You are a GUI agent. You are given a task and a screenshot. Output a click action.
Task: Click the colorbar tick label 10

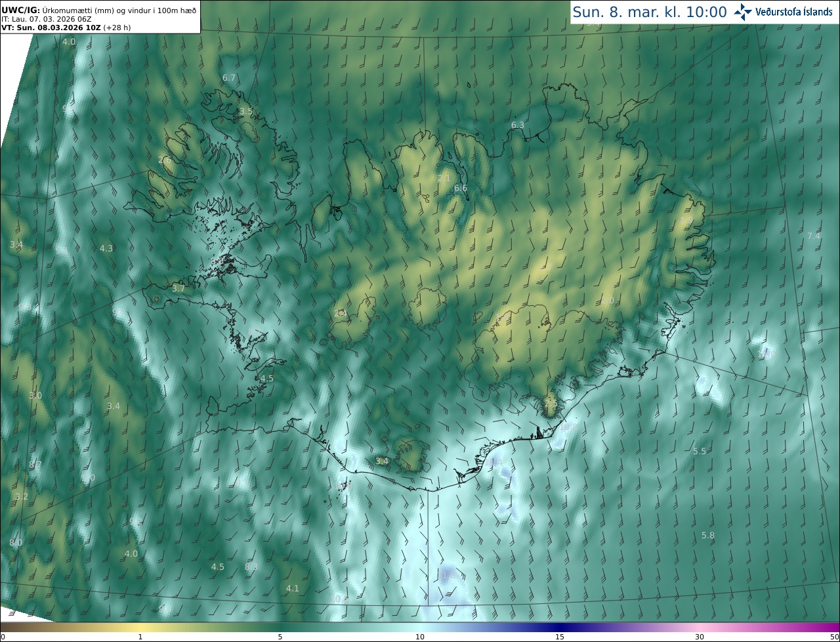click(x=420, y=637)
